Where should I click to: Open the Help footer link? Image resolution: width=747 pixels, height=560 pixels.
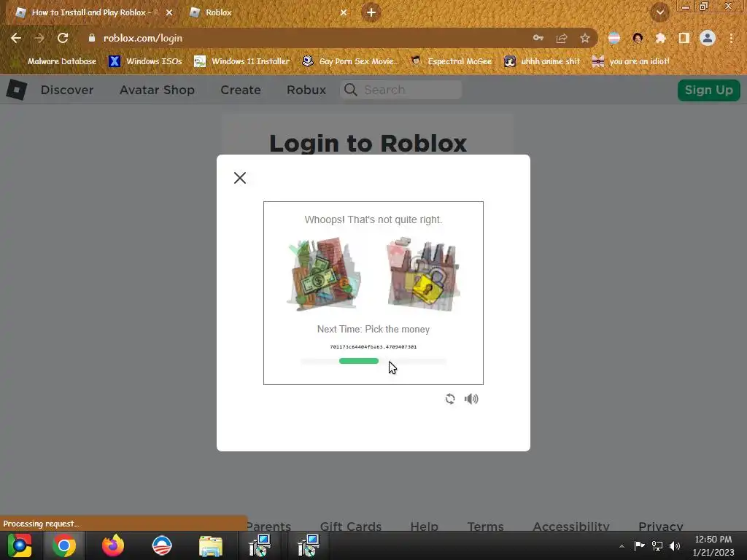[x=424, y=526]
